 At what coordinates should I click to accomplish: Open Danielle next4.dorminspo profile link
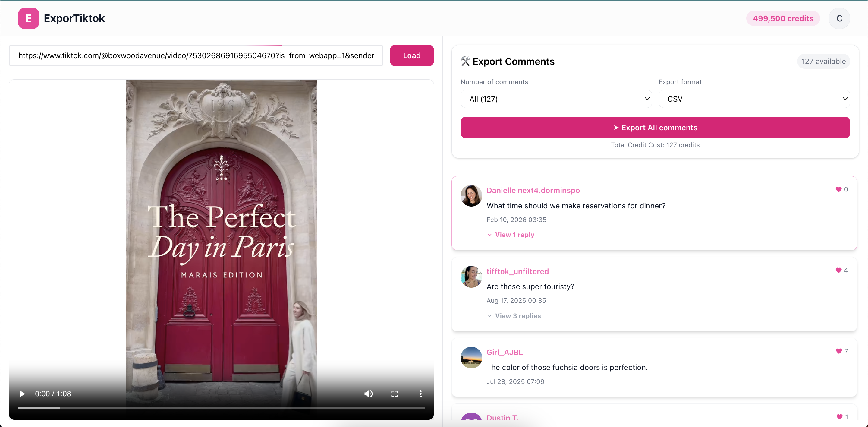pos(533,190)
